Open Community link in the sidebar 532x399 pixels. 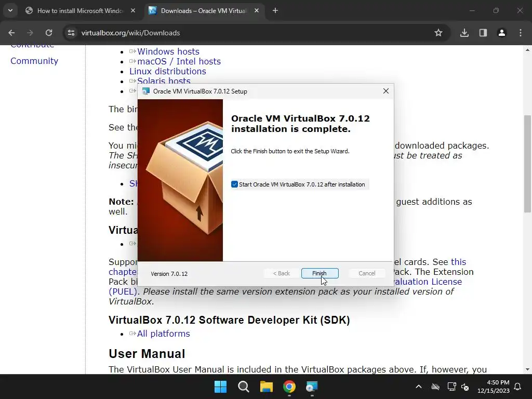click(x=34, y=61)
